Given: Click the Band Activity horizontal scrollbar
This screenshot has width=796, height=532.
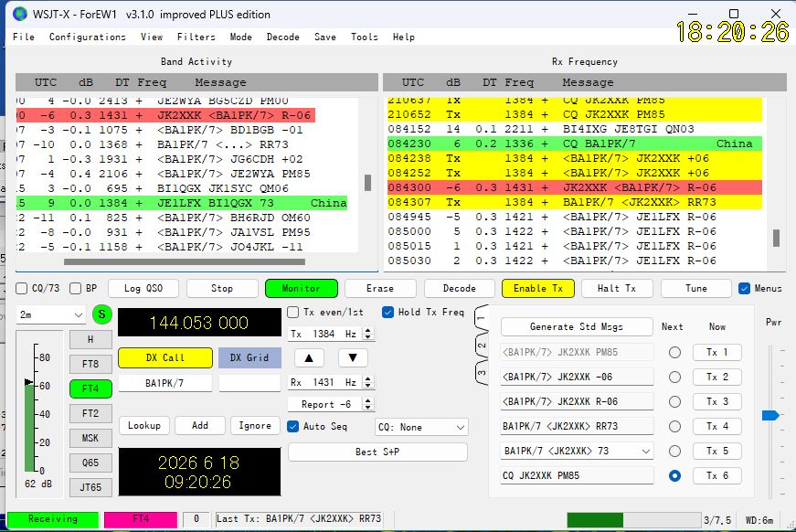Looking at the screenshot, I should pos(185,262).
